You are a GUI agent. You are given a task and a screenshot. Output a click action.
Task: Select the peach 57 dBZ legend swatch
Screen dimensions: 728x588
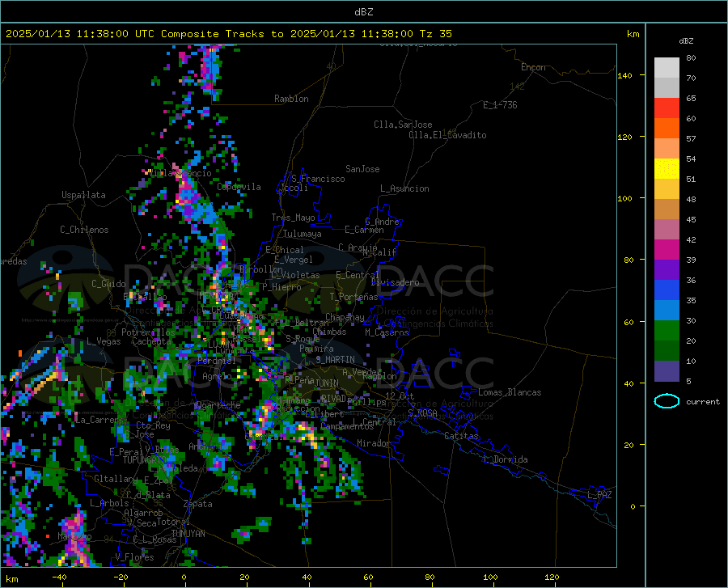pos(667,149)
